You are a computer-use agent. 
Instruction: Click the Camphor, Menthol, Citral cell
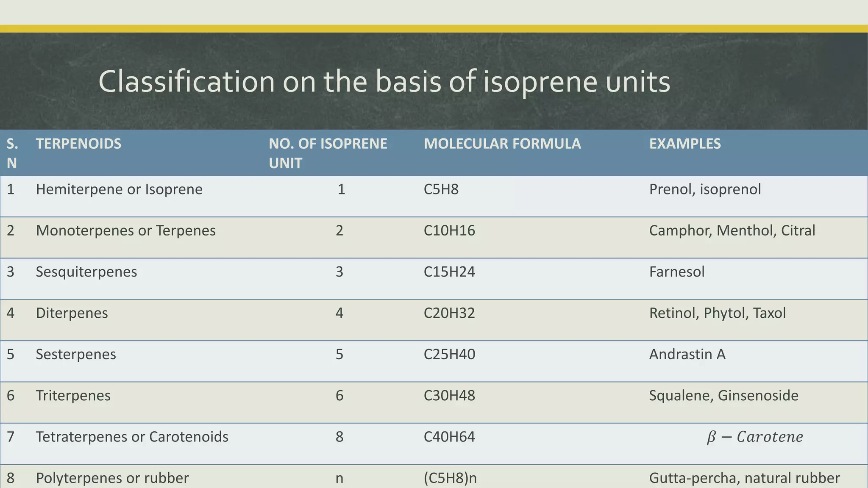click(x=732, y=230)
